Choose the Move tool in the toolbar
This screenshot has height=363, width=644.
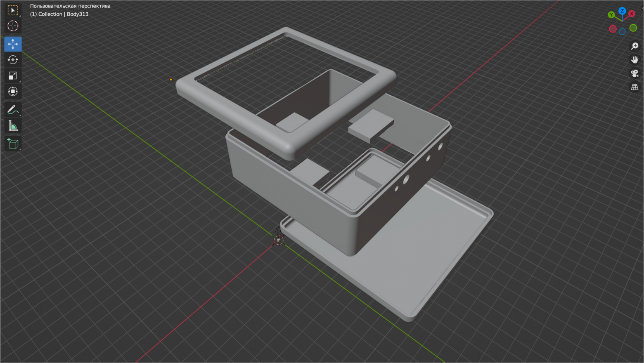(13, 44)
